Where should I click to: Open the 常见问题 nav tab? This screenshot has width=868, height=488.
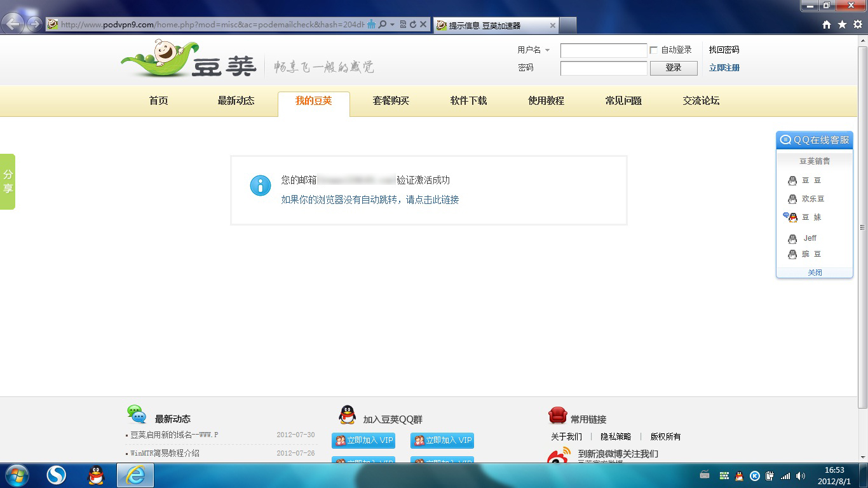pyautogui.click(x=624, y=101)
